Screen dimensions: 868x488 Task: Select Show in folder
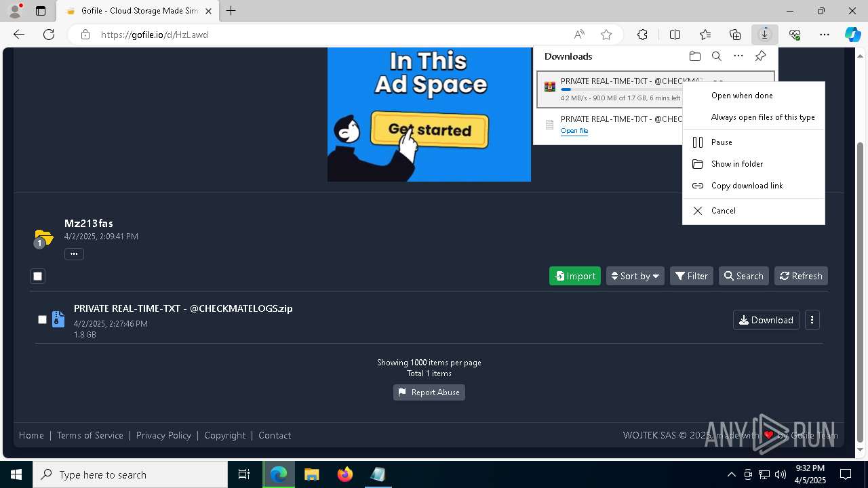(753, 164)
